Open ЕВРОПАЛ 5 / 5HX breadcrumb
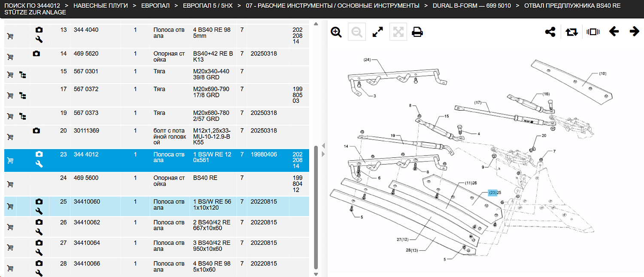Viewport: 644px width, 277px height. click(208, 6)
